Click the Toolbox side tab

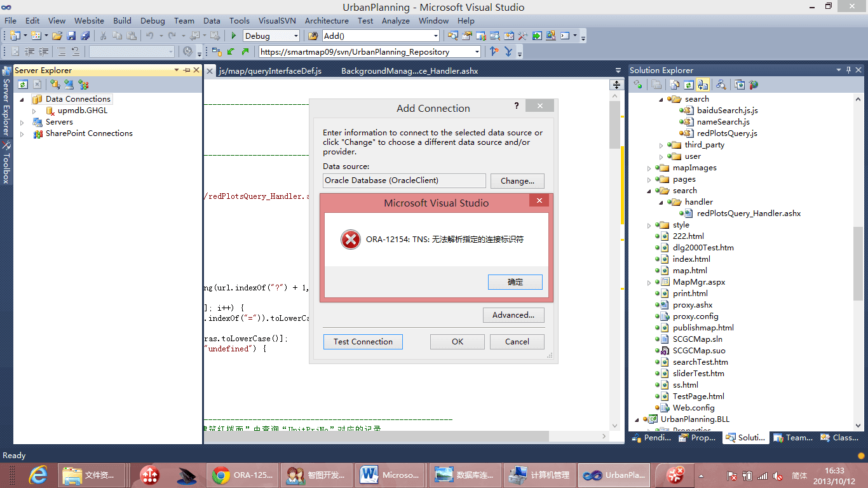click(x=6, y=163)
